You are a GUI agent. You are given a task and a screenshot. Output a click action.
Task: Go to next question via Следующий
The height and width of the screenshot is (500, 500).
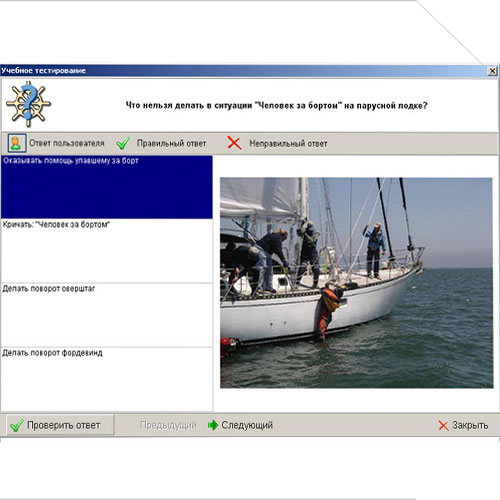tap(240, 425)
